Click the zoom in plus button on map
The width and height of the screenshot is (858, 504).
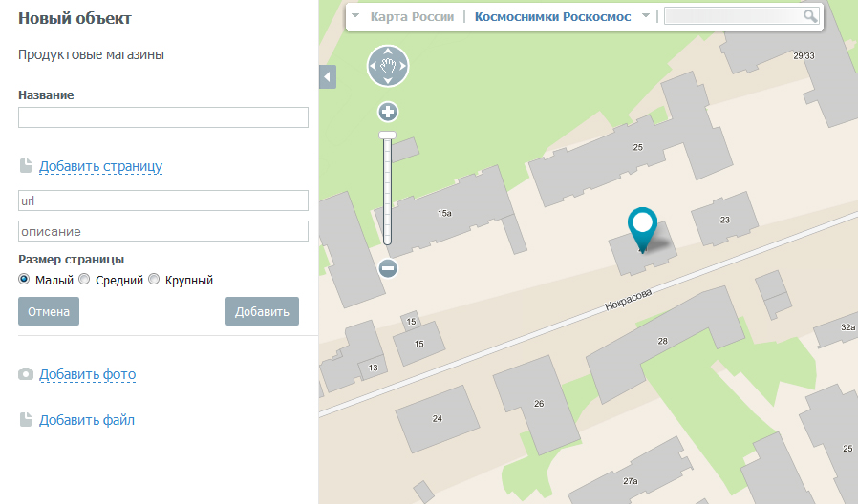click(x=388, y=112)
